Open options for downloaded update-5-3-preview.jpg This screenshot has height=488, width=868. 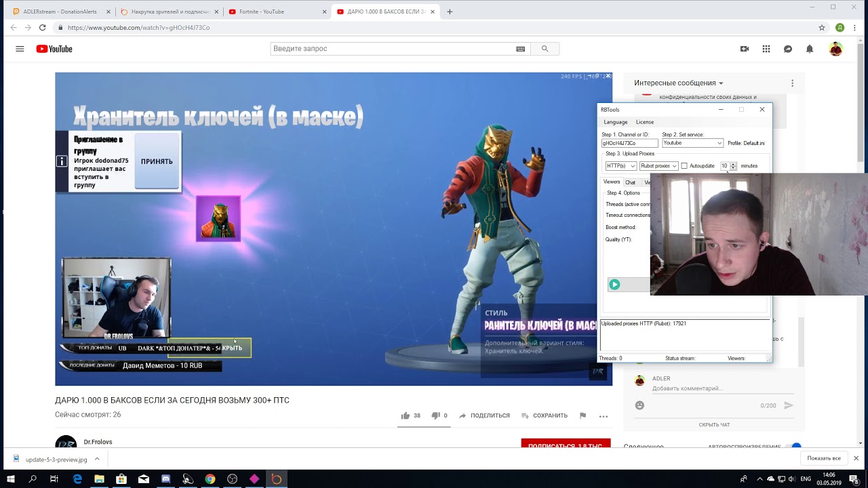pyautogui.click(x=97, y=459)
